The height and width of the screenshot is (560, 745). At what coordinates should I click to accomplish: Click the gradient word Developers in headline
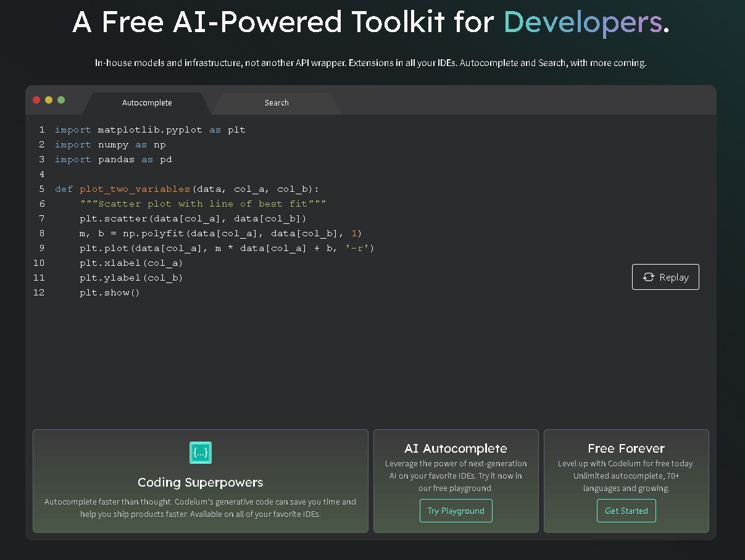(x=583, y=22)
